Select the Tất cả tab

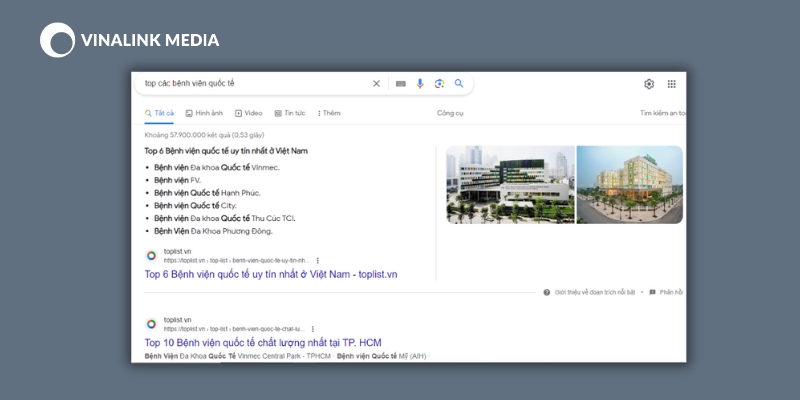159,113
